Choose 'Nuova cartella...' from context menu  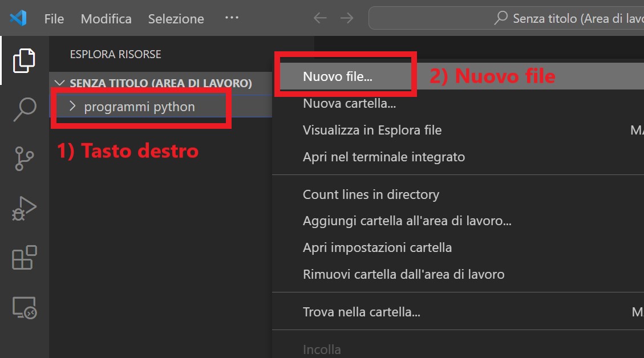tap(349, 103)
